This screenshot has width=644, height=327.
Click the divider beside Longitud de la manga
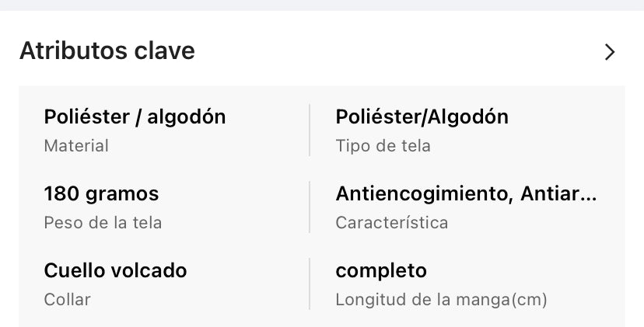coord(310,284)
